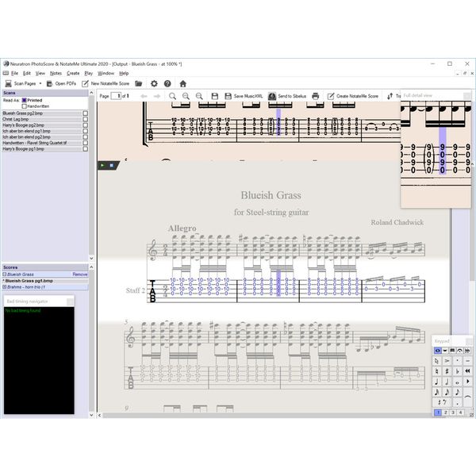
Task: Open the Create menu
Action: [73, 73]
